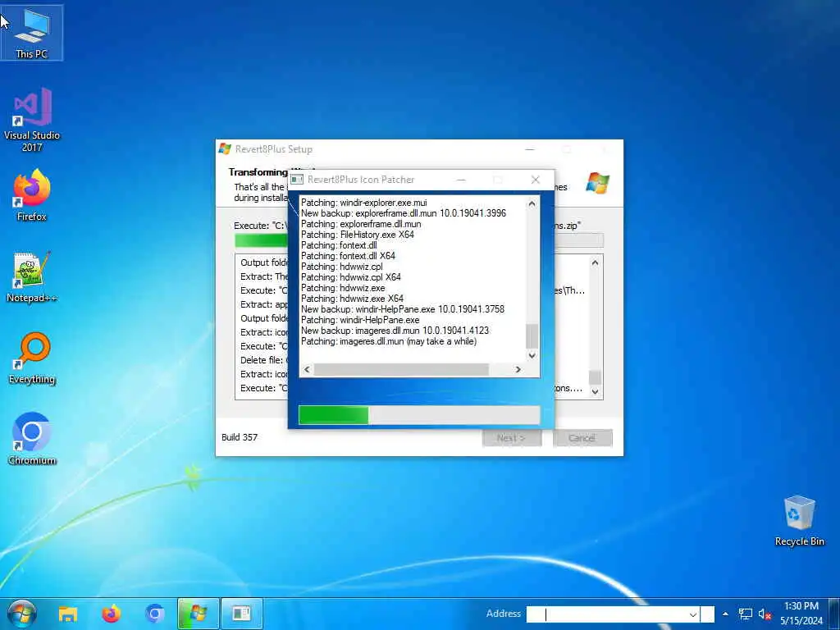Click the taskbar Address input field

[606, 614]
